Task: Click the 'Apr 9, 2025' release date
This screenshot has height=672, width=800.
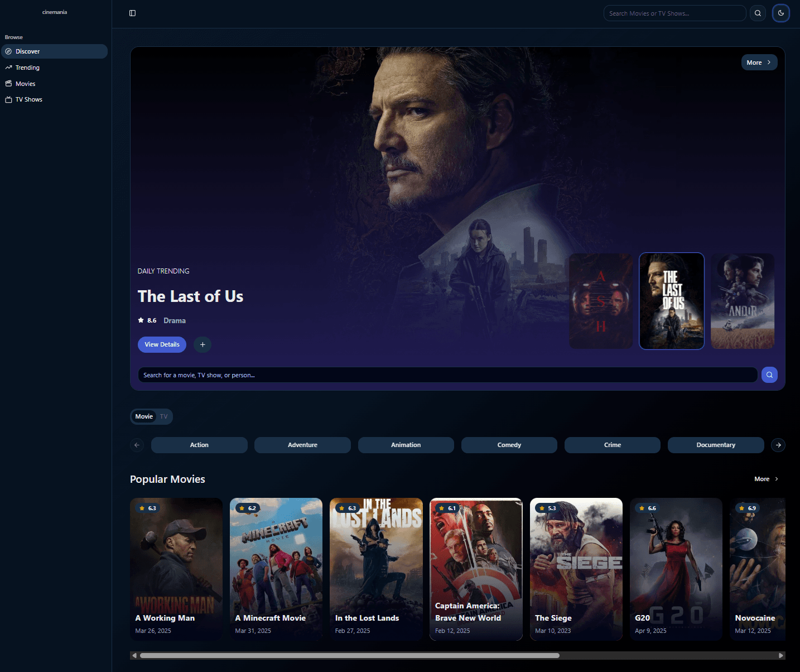Action: (650, 631)
